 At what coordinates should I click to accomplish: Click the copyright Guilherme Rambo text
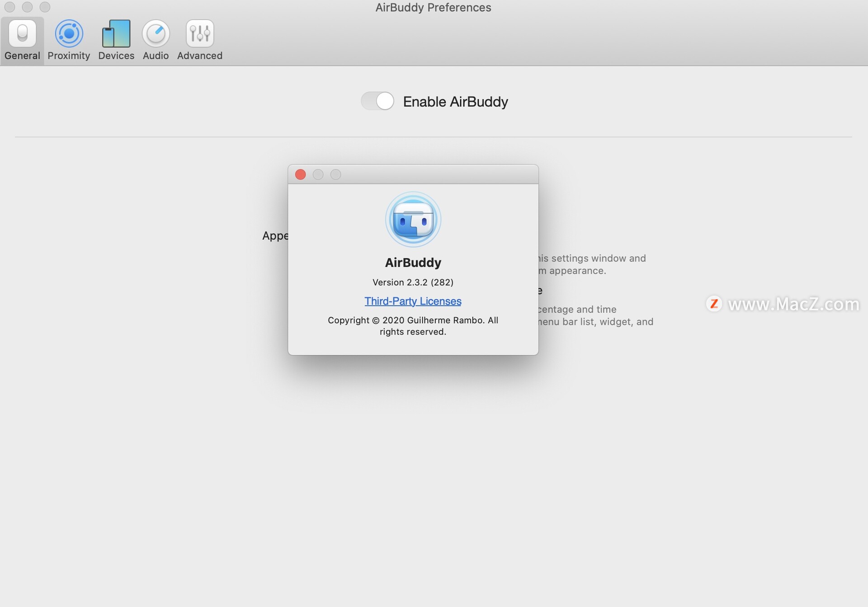coord(413,326)
